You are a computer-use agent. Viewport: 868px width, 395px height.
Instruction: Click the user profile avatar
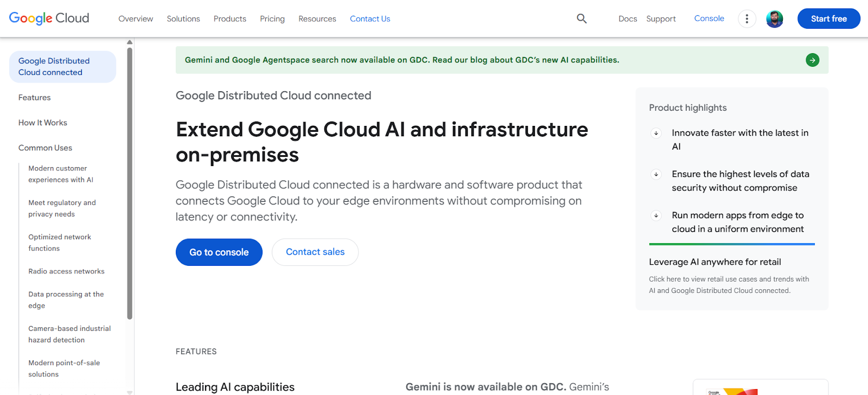(774, 19)
